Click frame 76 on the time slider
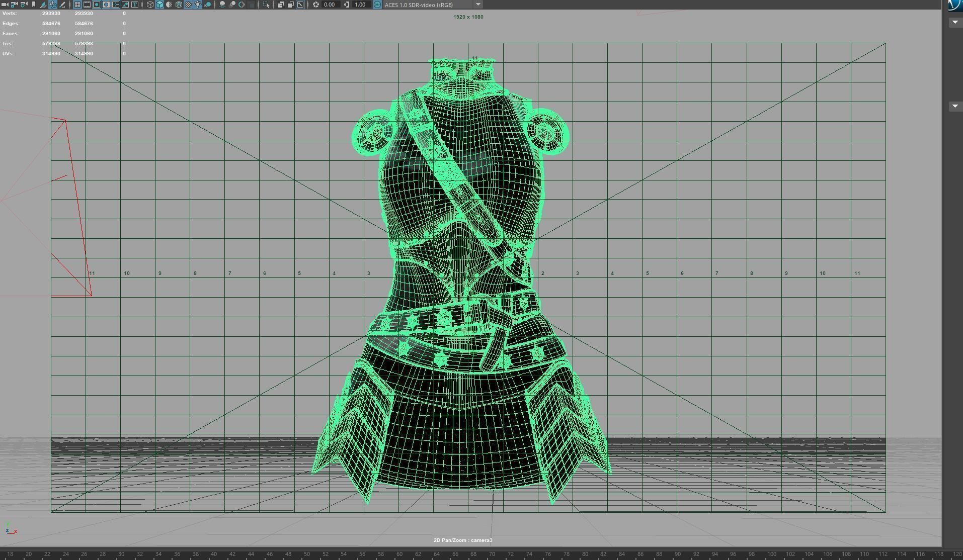The image size is (963, 560). tap(548, 554)
